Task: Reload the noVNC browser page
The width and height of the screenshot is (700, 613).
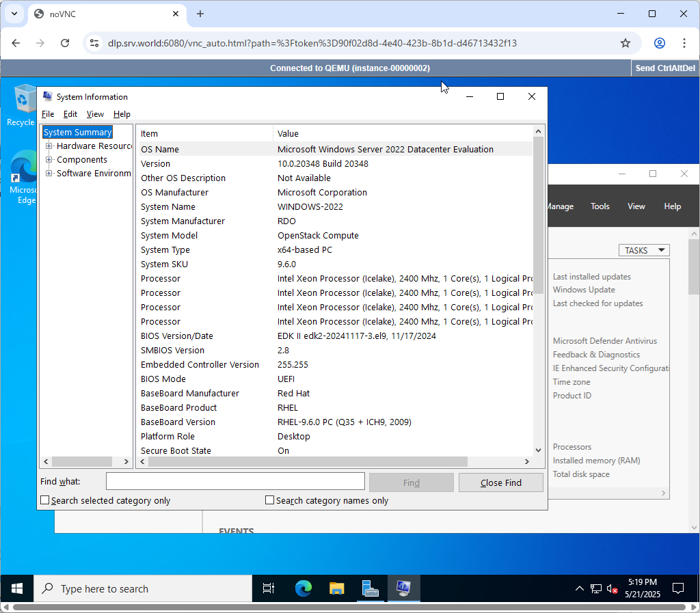Action: [65, 43]
